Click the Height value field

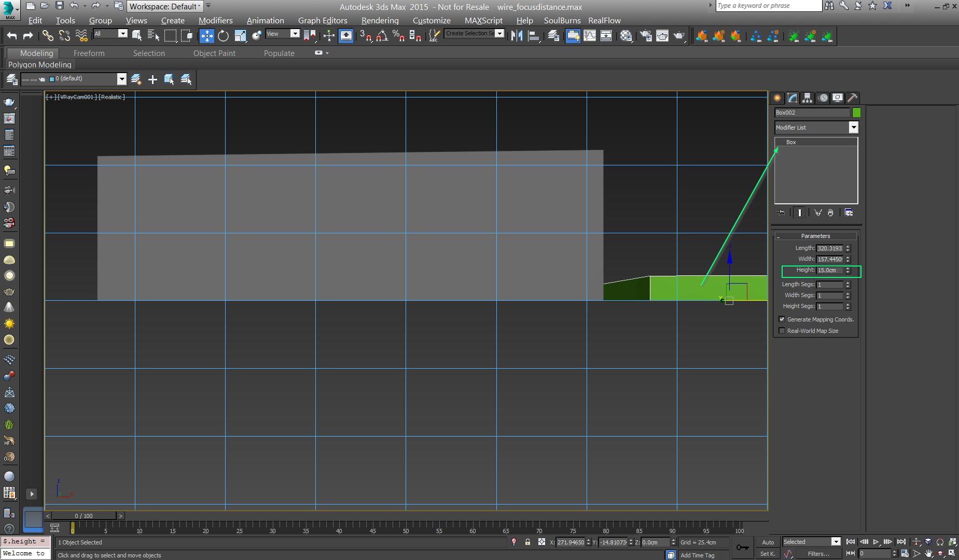pyautogui.click(x=830, y=270)
